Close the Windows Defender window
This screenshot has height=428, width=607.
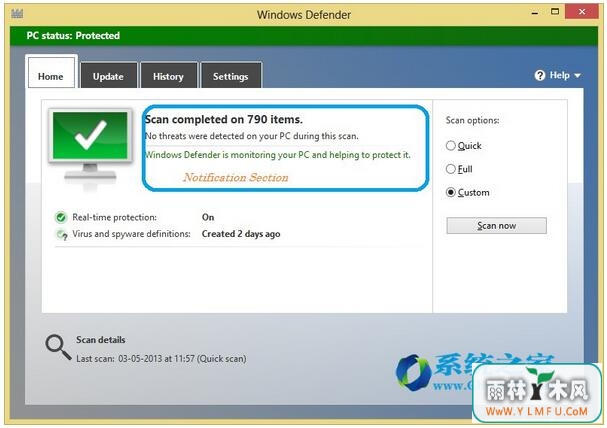[582, 12]
